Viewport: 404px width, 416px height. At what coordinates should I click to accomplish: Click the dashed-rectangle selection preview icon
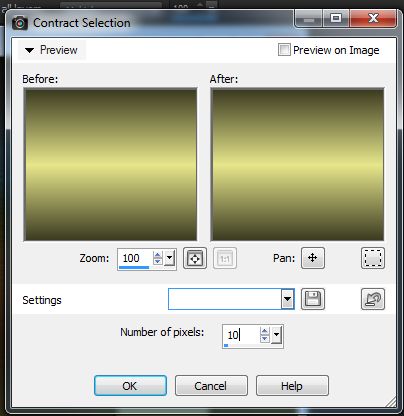pyautogui.click(x=373, y=258)
